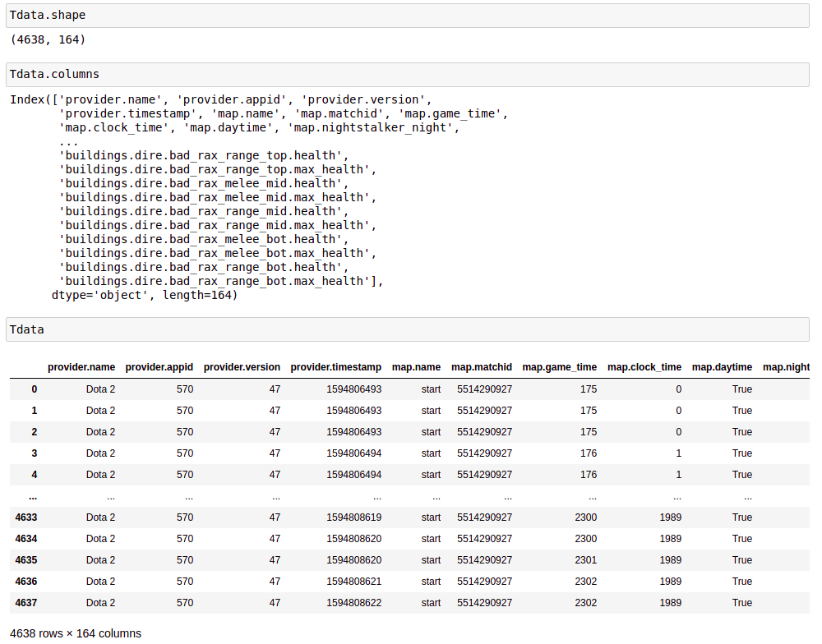Click the Tdata.columns code cell

point(407,74)
